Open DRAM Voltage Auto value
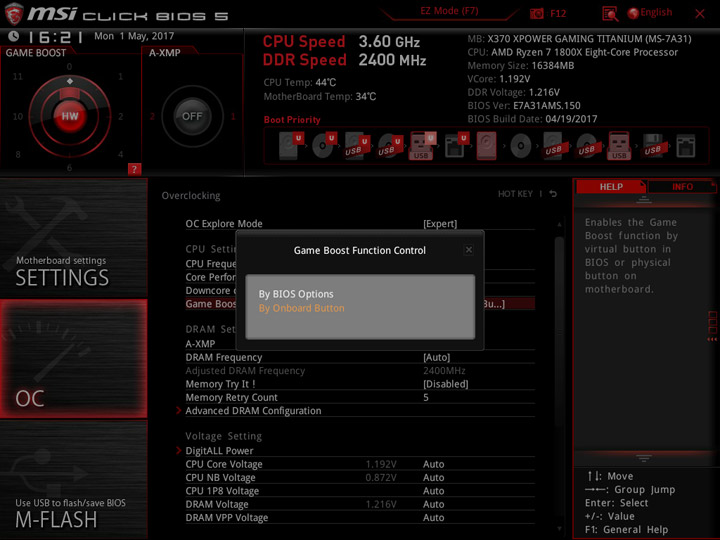This screenshot has width=720, height=540. coord(433,504)
